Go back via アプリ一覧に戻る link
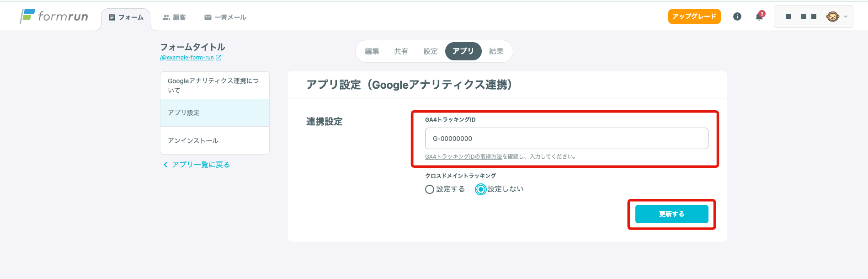This screenshot has width=868, height=279. click(x=197, y=165)
